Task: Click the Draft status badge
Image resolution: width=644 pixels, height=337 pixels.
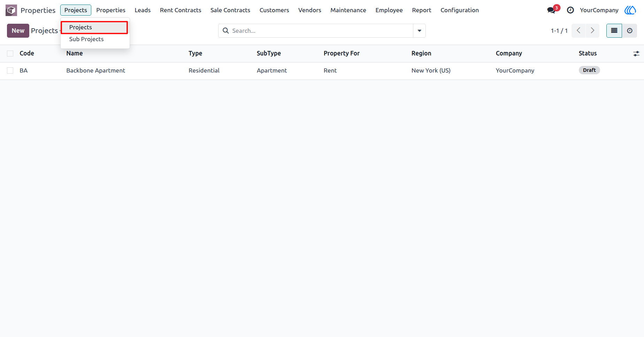Action: [589, 70]
